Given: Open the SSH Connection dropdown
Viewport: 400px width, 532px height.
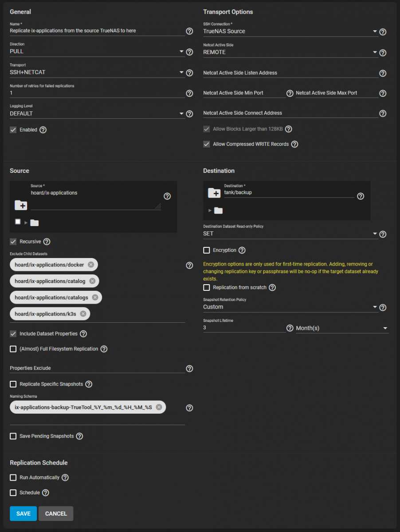Looking at the screenshot, I should click(x=290, y=31).
